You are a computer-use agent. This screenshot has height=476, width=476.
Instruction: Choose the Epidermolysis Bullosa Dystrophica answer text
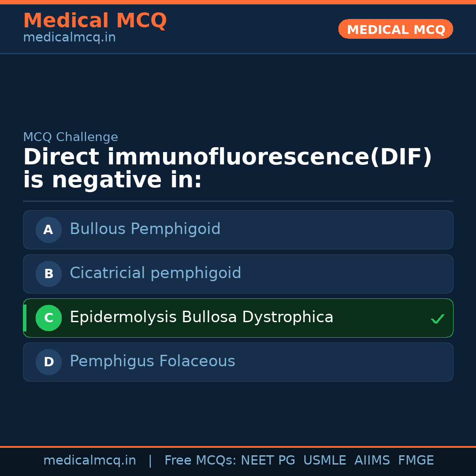click(x=201, y=317)
